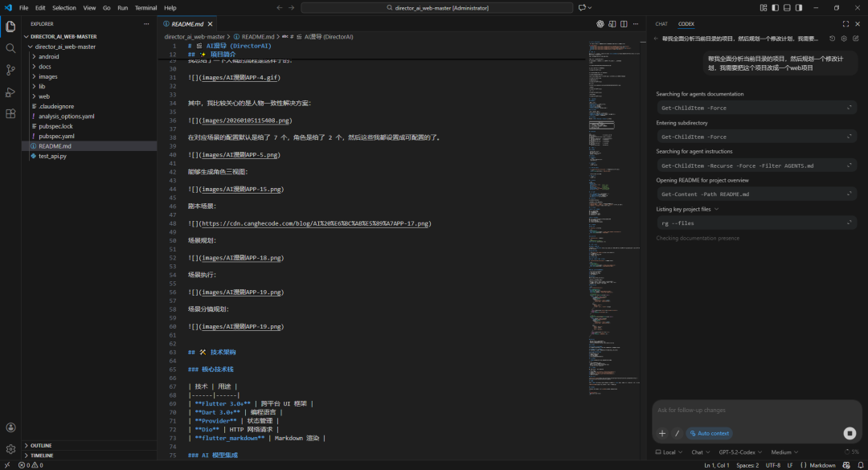Screen dimensions: 868x470
Task: Click the UTF-8 encoding indicator
Action: [x=773, y=465]
